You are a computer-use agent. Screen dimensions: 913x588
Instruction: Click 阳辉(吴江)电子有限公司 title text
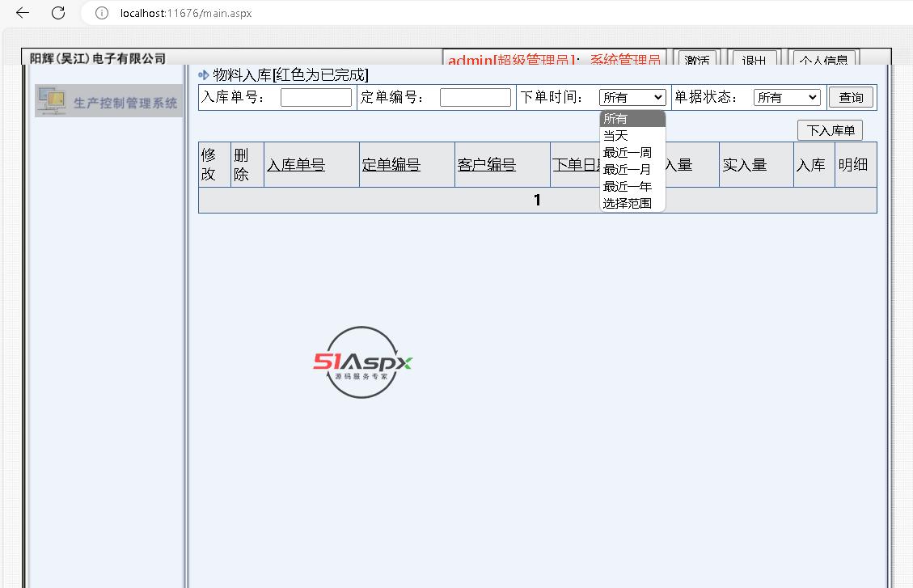[x=98, y=58]
